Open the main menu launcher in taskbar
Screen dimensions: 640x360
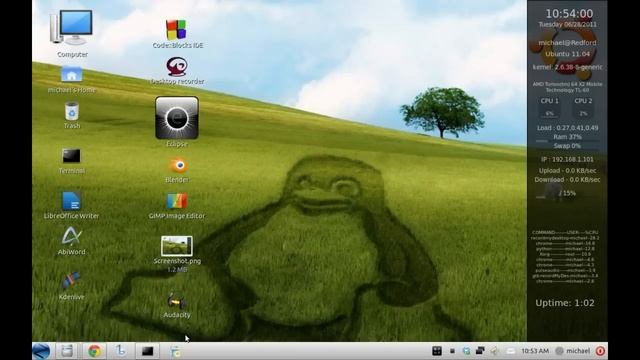(41, 351)
